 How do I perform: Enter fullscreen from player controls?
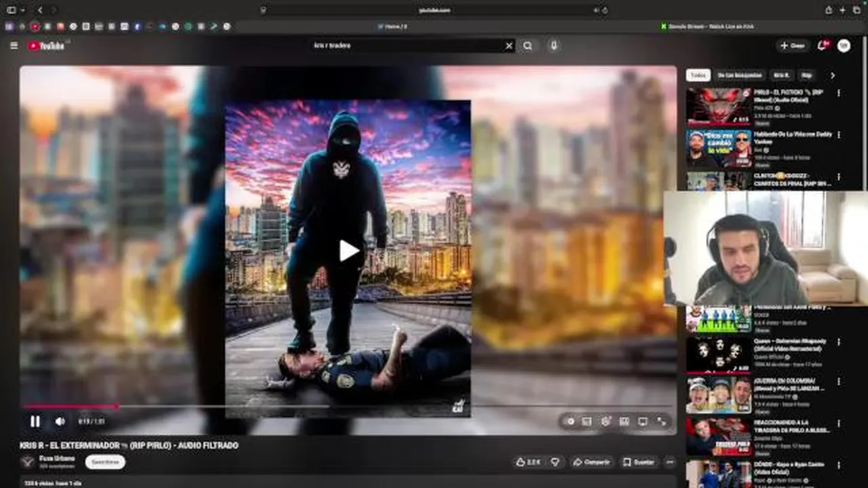pyautogui.click(x=661, y=421)
